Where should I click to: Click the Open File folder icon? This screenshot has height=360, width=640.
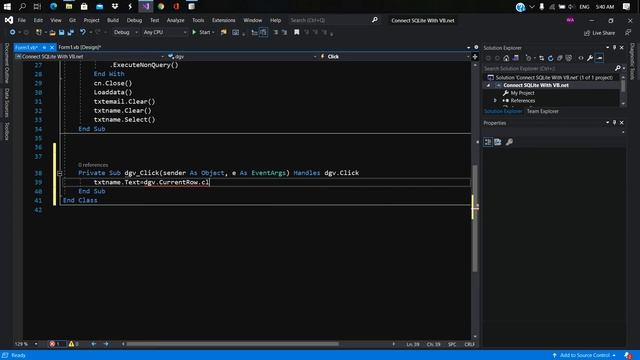pos(52,32)
